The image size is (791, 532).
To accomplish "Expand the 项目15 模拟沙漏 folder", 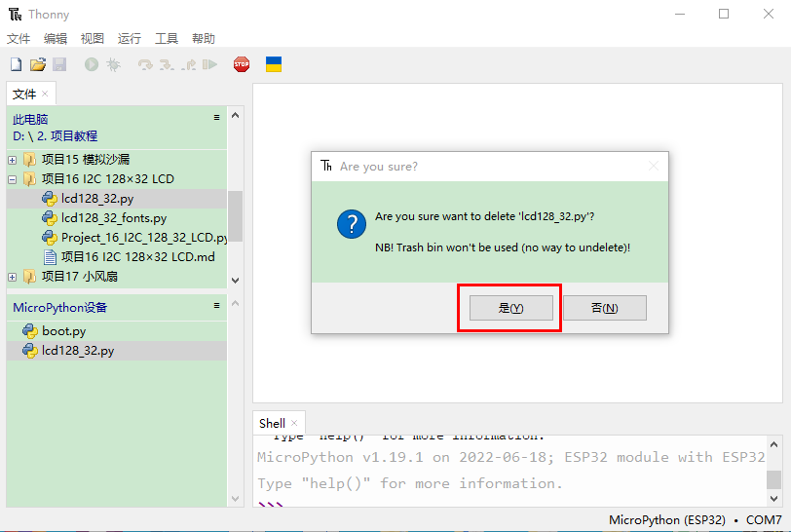I will 12,160.
